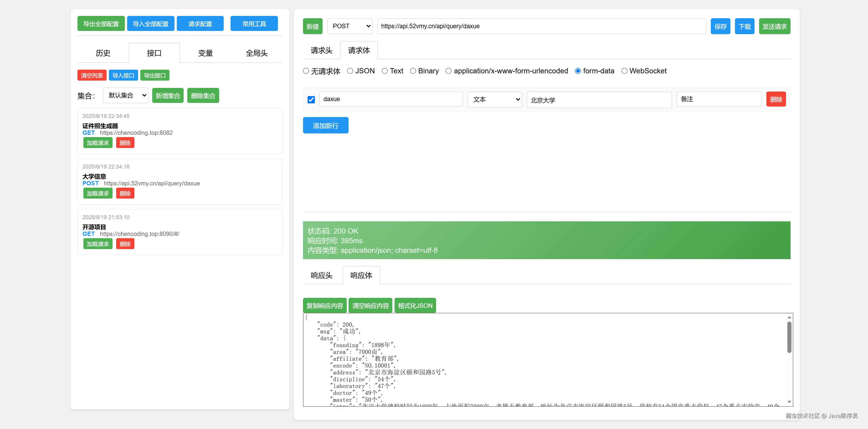Open the 历史 history tab
This screenshot has width=868, height=429.
point(103,53)
